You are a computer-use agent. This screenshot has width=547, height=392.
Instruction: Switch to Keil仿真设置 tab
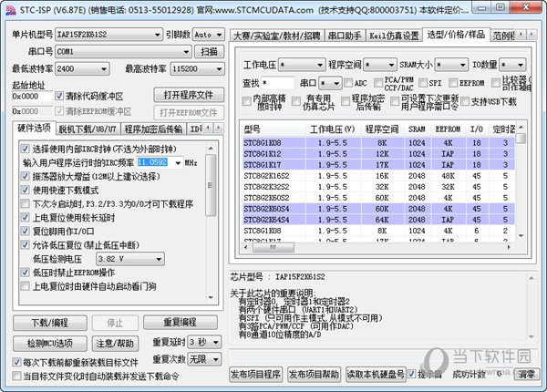[394, 36]
